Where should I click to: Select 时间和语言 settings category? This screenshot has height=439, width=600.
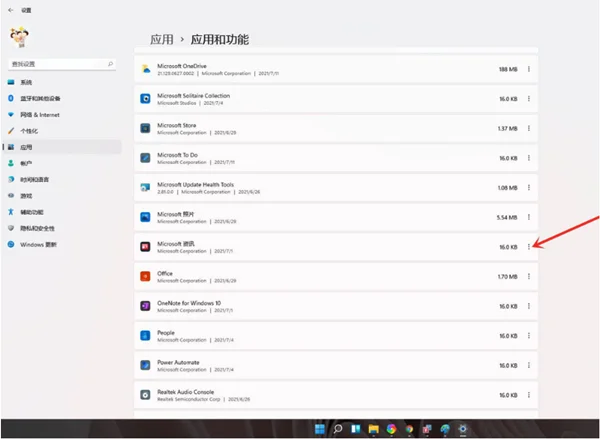pyautogui.click(x=34, y=179)
